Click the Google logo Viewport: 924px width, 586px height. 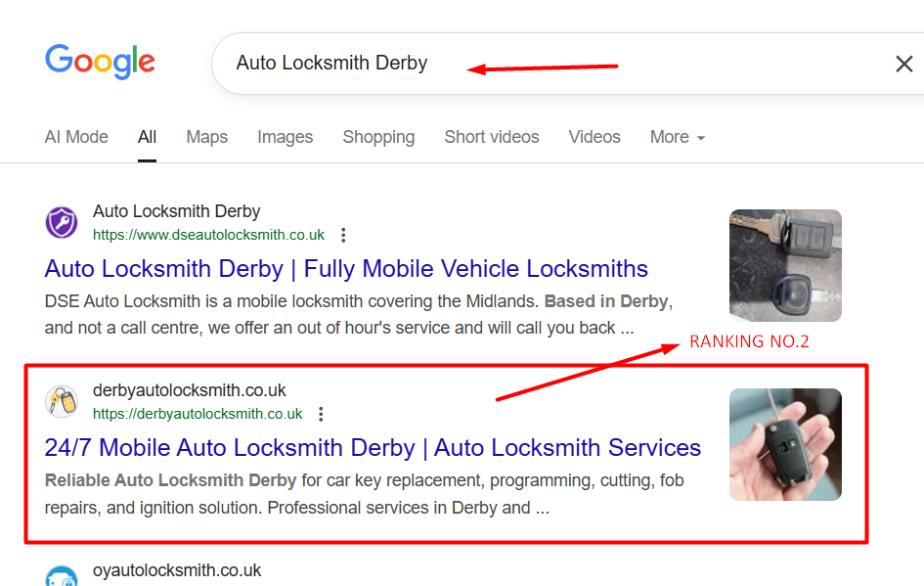[x=100, y=62]
